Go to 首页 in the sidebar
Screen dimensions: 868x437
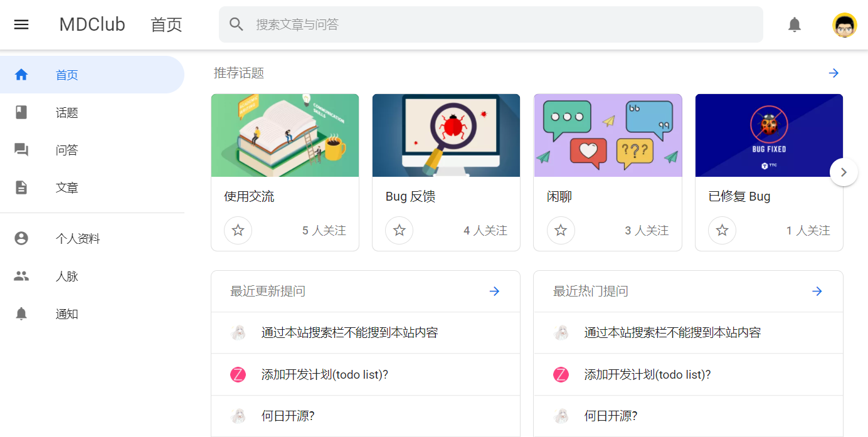pos(92,75)
